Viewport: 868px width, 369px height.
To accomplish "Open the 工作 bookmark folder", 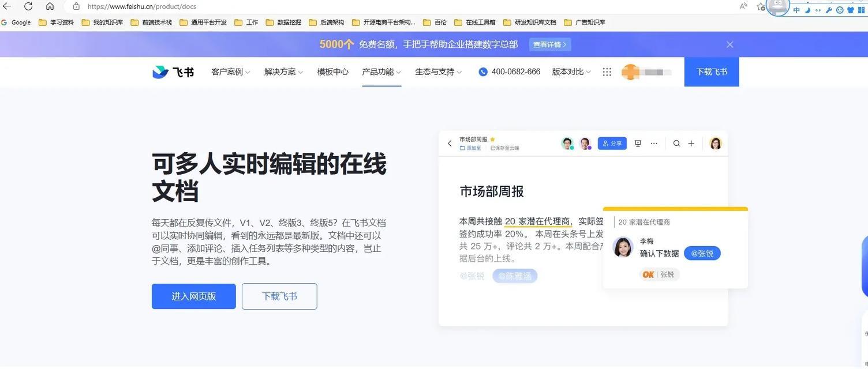I will [x=246, y=22].
